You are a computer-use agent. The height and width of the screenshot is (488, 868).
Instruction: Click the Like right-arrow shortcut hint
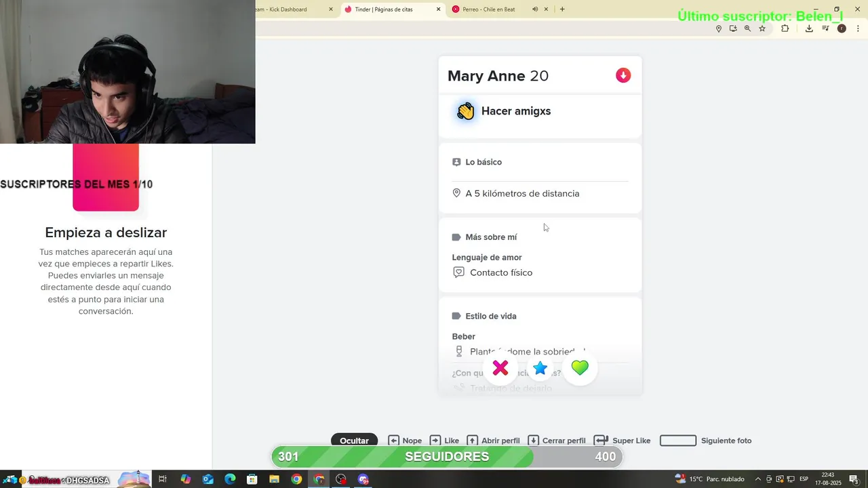[444, 441]
